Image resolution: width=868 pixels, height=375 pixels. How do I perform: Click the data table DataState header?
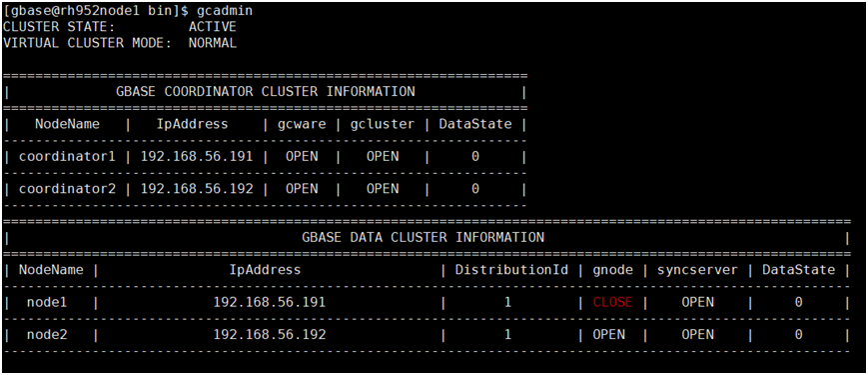[798, 270]
